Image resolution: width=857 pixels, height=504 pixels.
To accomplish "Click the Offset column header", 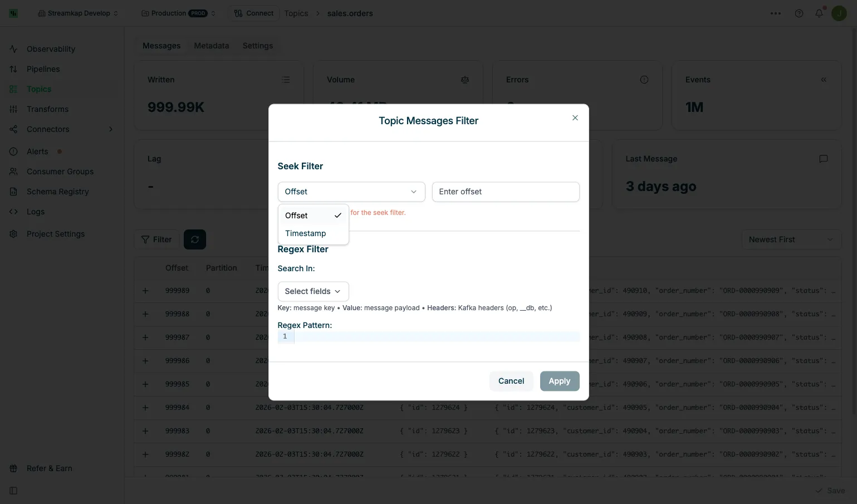I will (x=177, y=268).
